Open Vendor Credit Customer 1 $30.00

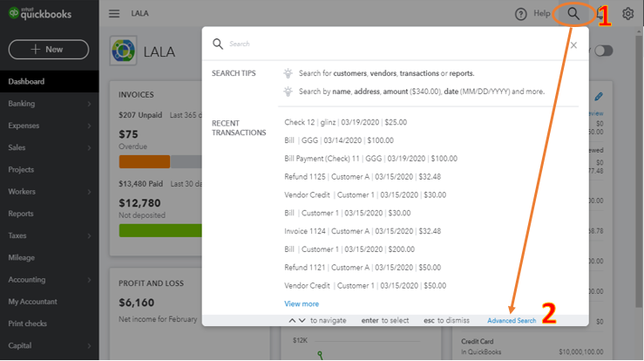pos(365,195)
